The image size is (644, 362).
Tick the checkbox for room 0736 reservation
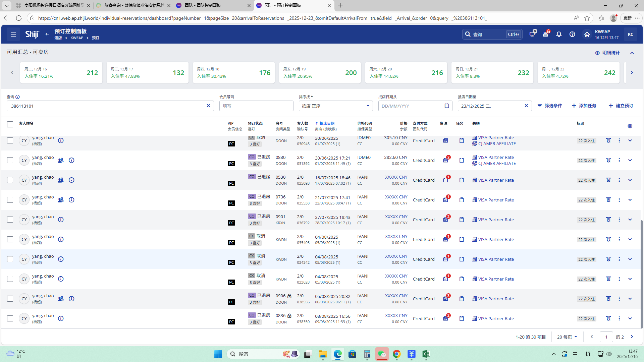[x=10, y=200]
